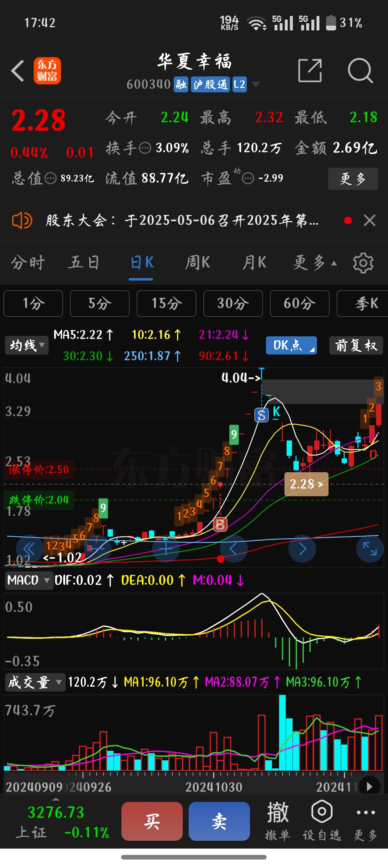Tap the back arrow icon
The image size is (388, 868).
[18, 71]
